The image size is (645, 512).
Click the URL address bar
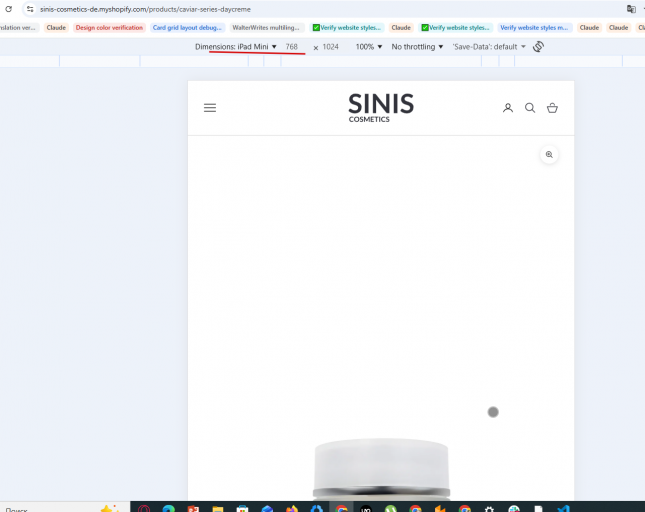pos(145,9)
